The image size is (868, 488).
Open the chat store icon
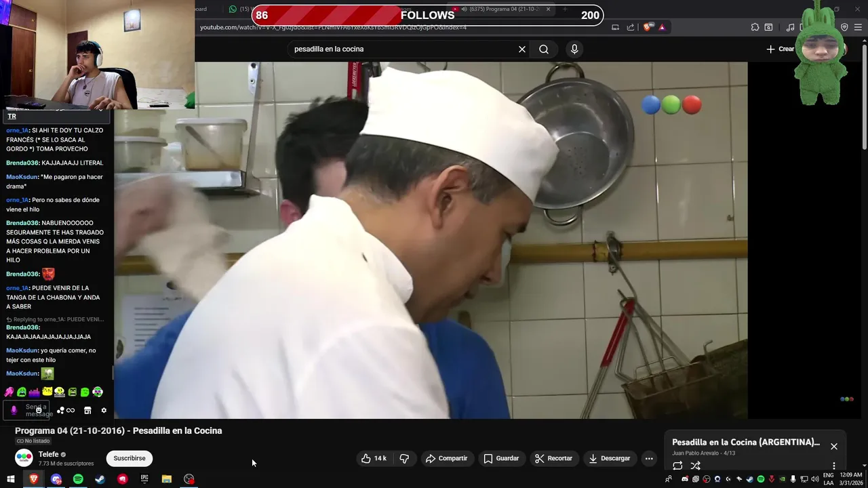point(87,411)
